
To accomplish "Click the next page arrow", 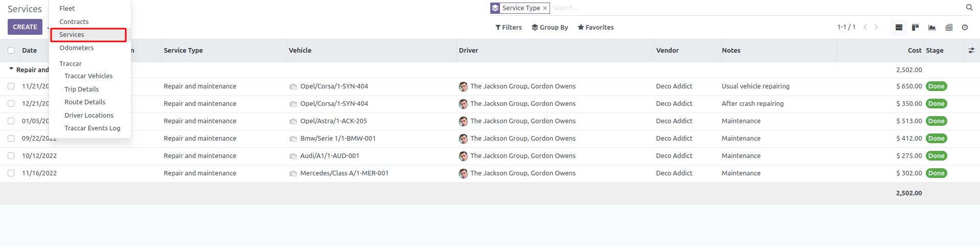I will [x=876, y=27].
